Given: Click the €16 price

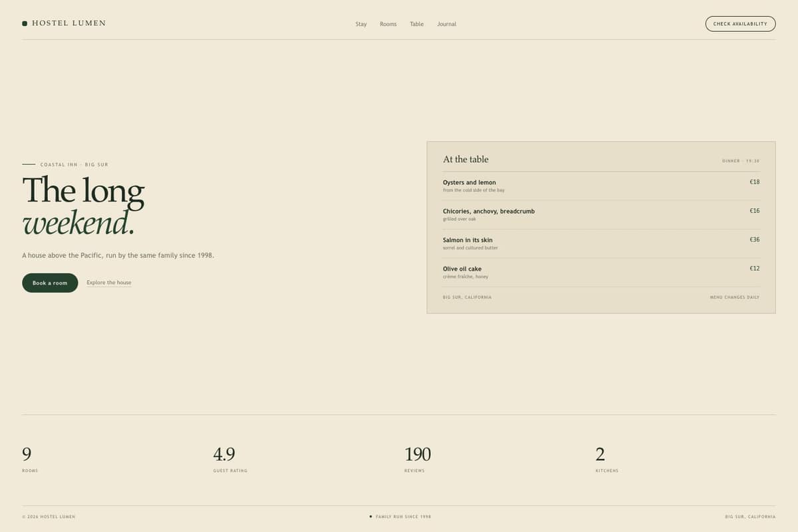Looking at the screenshot, I should (755, 211).
